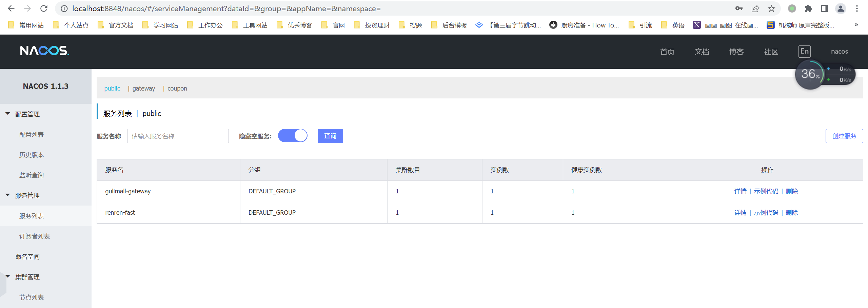Click the site information icon in the address bar
The height and width of the screenshot is (308, 868).
(x=64, y=8)
